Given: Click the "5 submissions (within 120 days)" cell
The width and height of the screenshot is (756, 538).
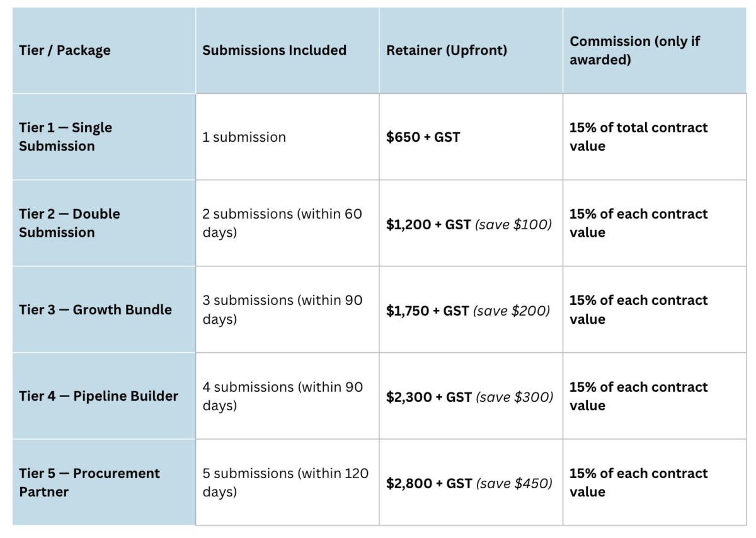Looking at the screenshot, I should 285,483.
